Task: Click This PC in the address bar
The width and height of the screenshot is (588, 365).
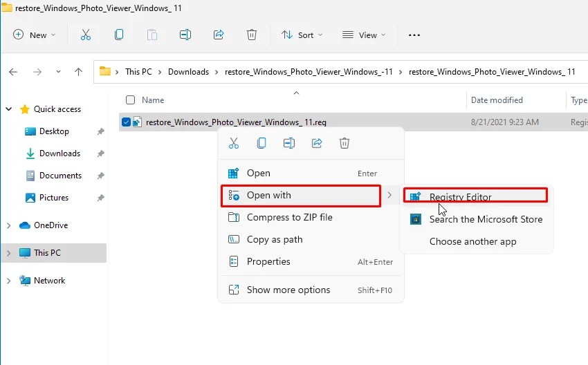Action: pos(138,72)
